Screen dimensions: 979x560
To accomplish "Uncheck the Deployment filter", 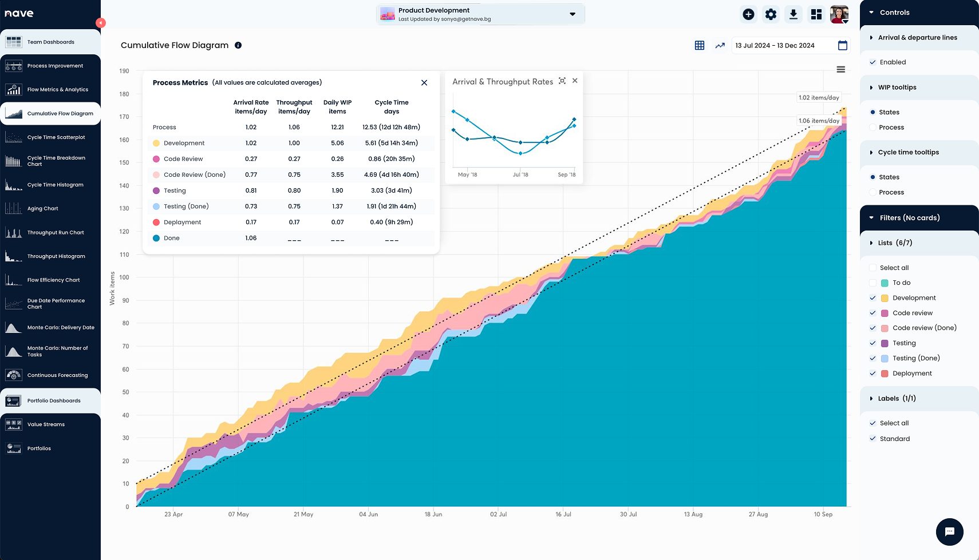I will 873,373.
